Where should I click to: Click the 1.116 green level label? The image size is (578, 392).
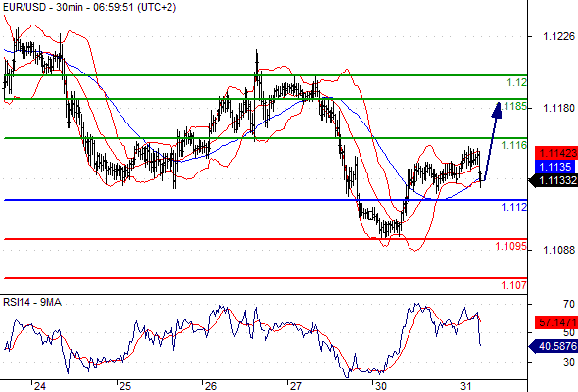pos(514,145)
